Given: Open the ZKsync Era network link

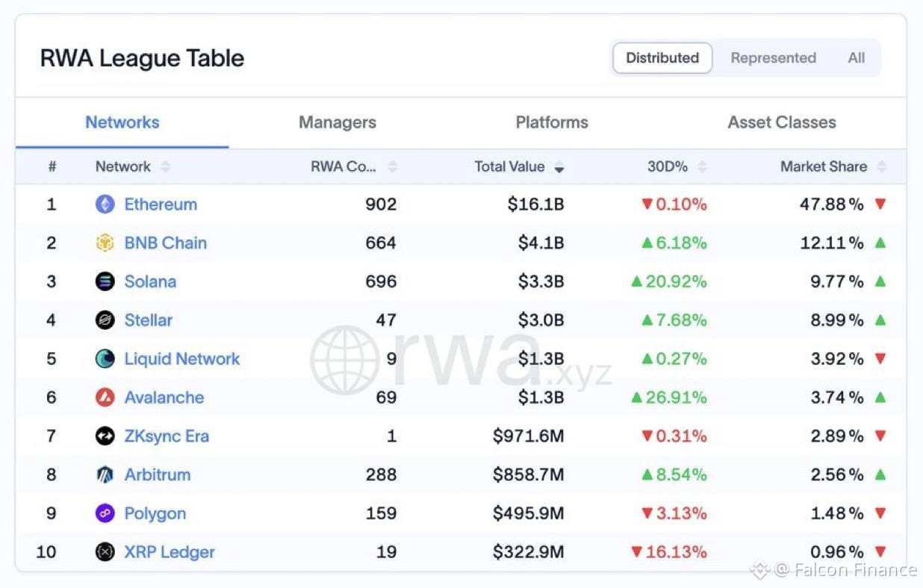Looking at the screenshot, I should coord(167,437).
